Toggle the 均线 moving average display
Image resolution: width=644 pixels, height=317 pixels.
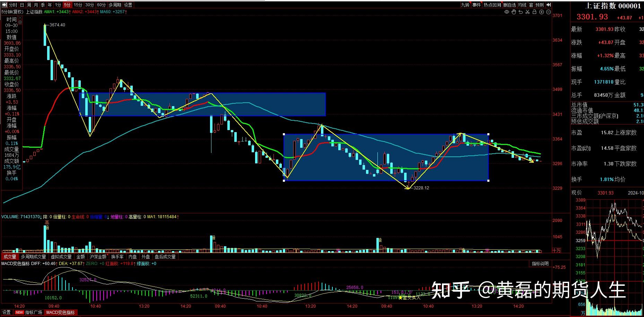click(522, 5)
